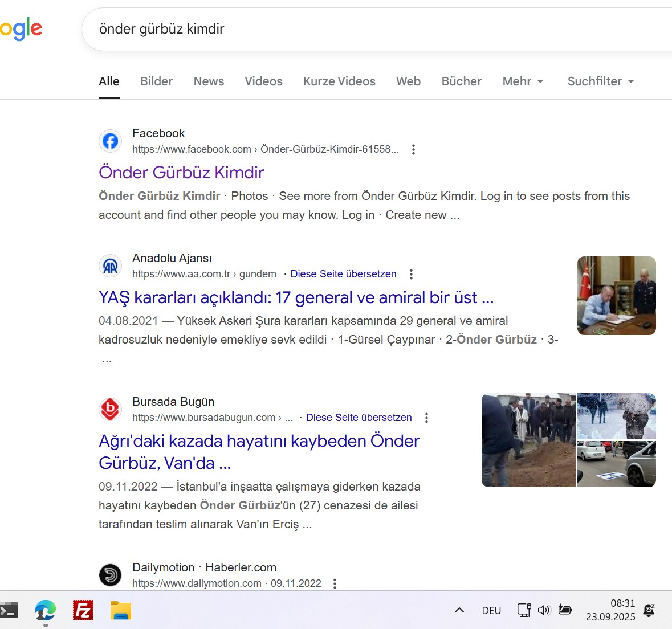The height and width of the screenshot is (629, 672).
Task: Click the snowy street thumbnail image
Action: 616,416
